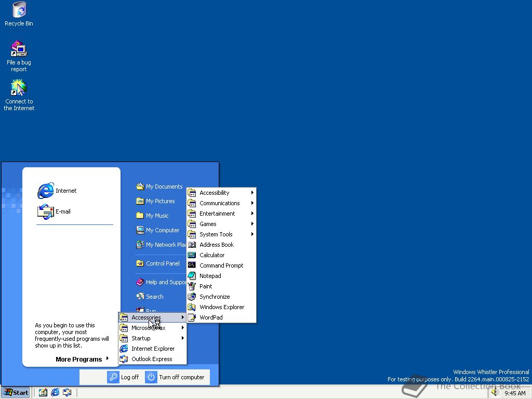Image resolution: width=532 pixels, height=399 pixels.
Task: Expand More Programs in the Start menu
Action: point(82,360)
